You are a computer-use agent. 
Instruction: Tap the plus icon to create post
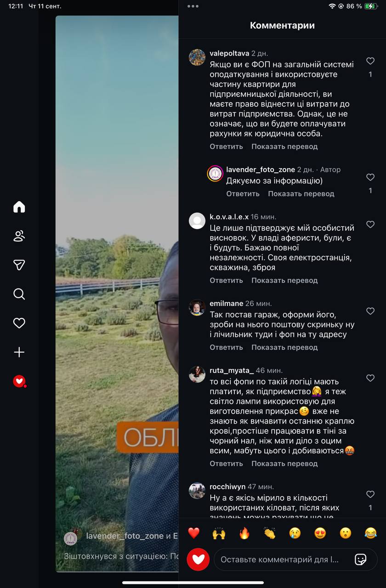click(x=19, y=352)
